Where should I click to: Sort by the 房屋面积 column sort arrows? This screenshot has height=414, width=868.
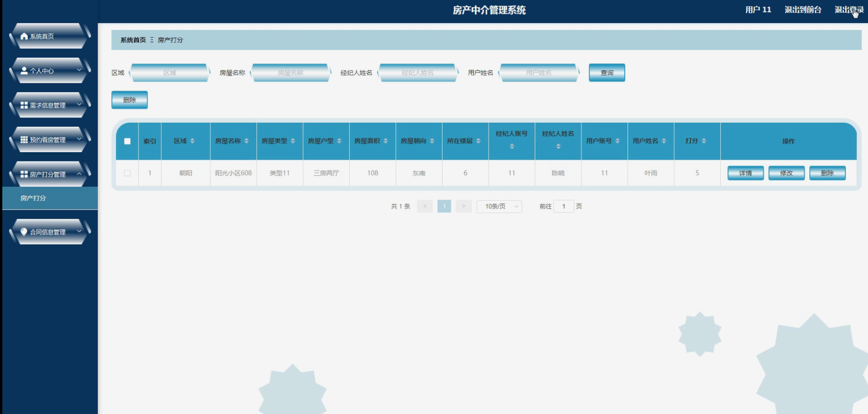[385, 141]
